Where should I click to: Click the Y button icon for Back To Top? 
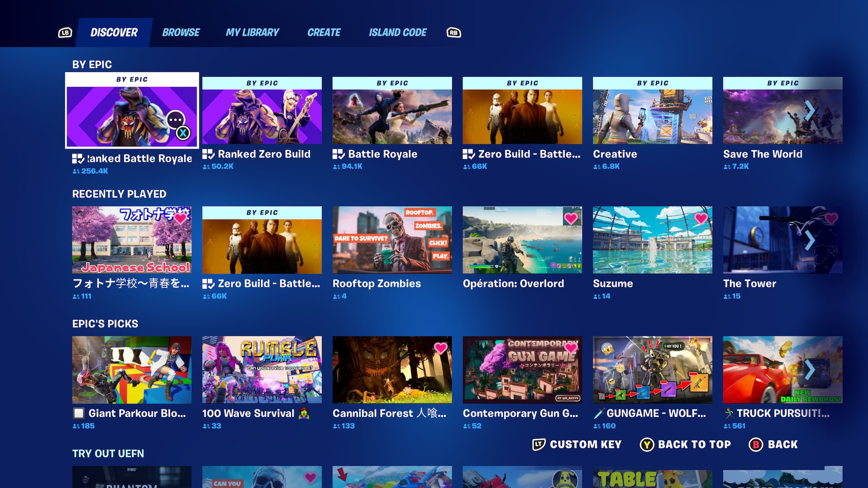click(647, 445)
